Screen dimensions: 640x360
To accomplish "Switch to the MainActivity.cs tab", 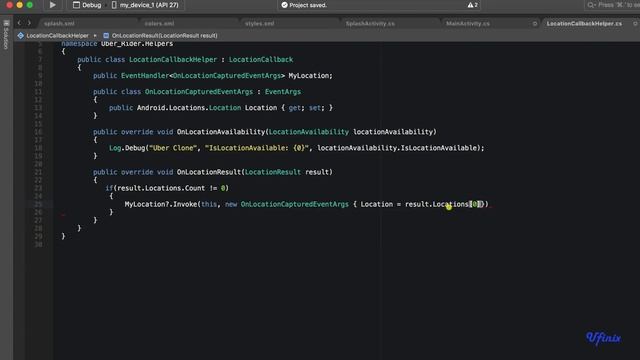I will pos(468,24).
